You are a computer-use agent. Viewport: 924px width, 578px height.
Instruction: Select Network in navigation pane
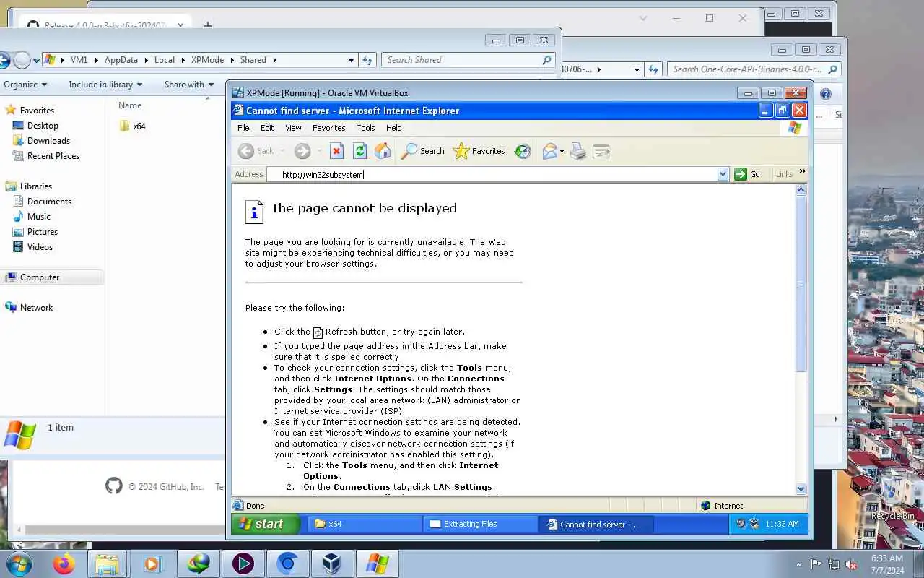(36, 308)
